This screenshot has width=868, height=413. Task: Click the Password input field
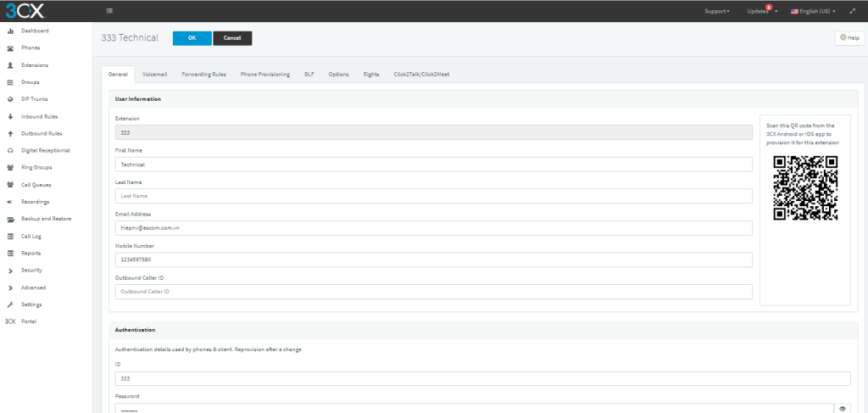[x=475, y=409]
